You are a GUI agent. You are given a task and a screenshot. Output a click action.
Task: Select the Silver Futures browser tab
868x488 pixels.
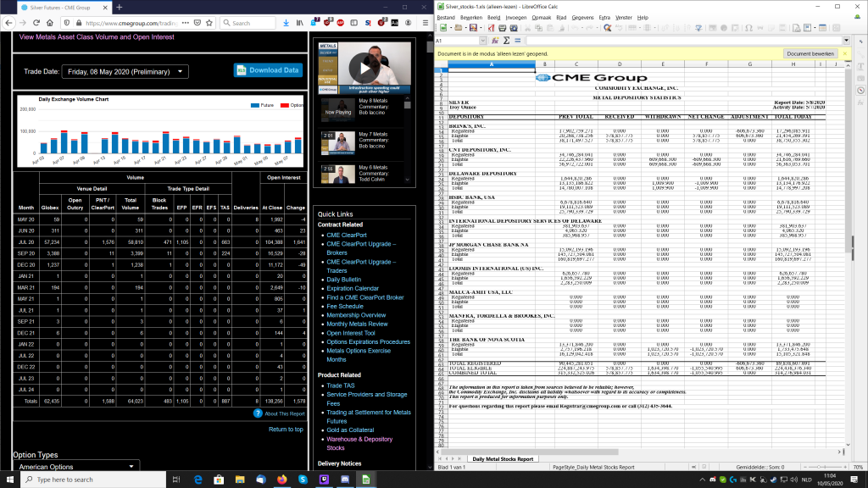(x=64, y=7)
